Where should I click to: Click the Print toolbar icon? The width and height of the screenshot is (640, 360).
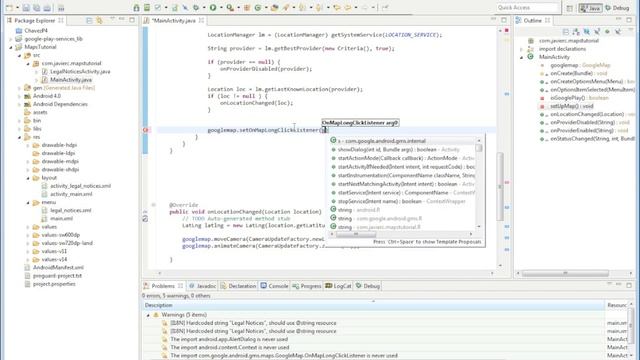tap(47, 7)
